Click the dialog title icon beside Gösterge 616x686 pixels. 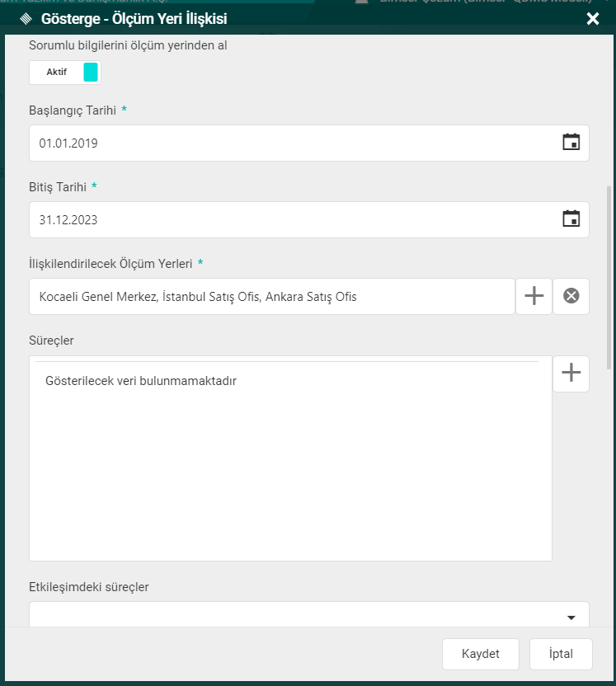26,18
